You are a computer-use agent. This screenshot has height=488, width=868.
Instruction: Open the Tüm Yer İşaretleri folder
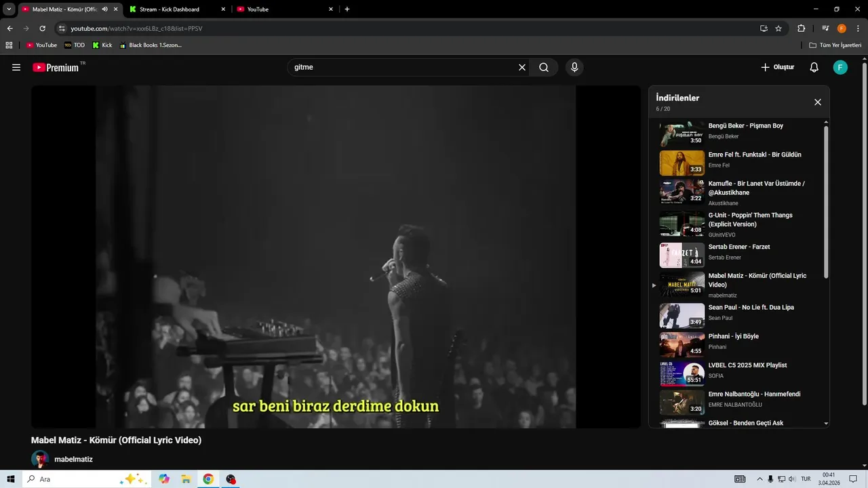tap(835, 45)
